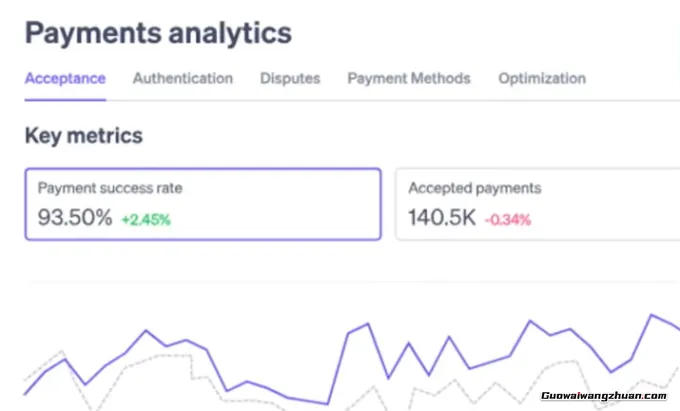Viewport: 680px width, 411px height.
Task: Click the 140.5K accepted payments value
Action: pyautogui.click(x=442, y=217)
